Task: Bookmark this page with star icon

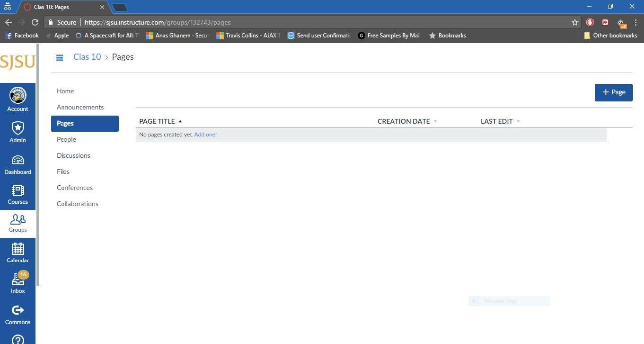Action: point(574,22)
